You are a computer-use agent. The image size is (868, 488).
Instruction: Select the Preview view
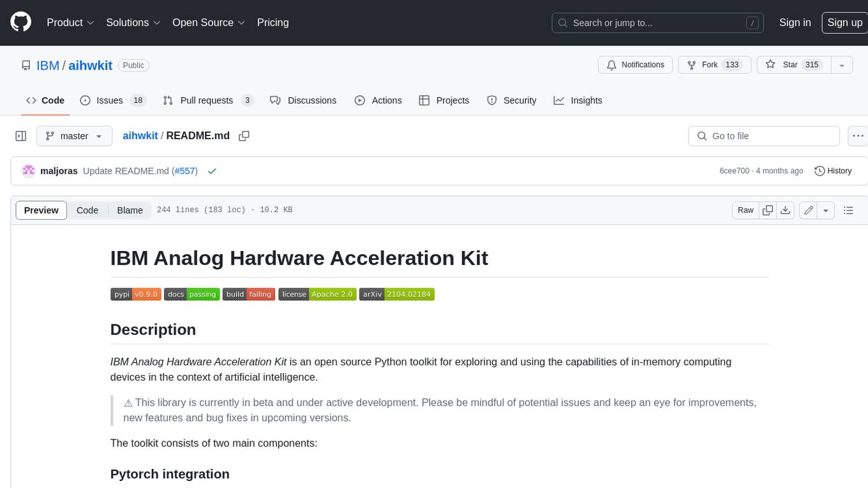(x=41, y=210)
